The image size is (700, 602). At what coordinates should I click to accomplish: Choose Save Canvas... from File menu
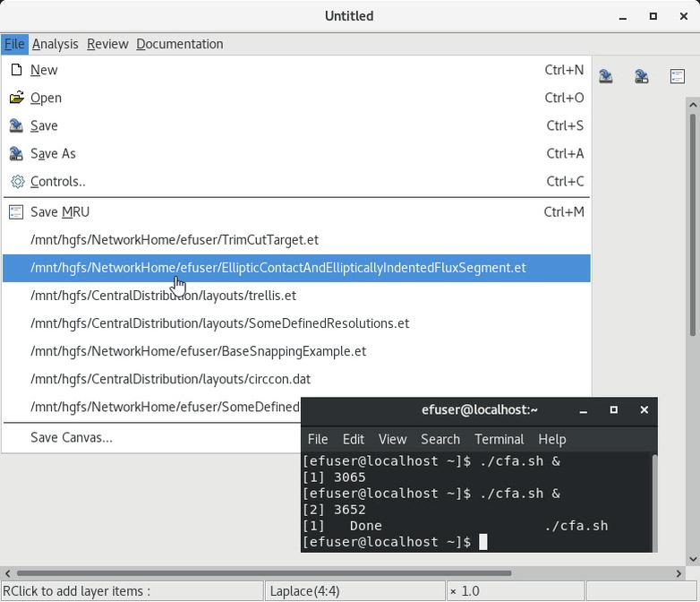pos(72,437)
